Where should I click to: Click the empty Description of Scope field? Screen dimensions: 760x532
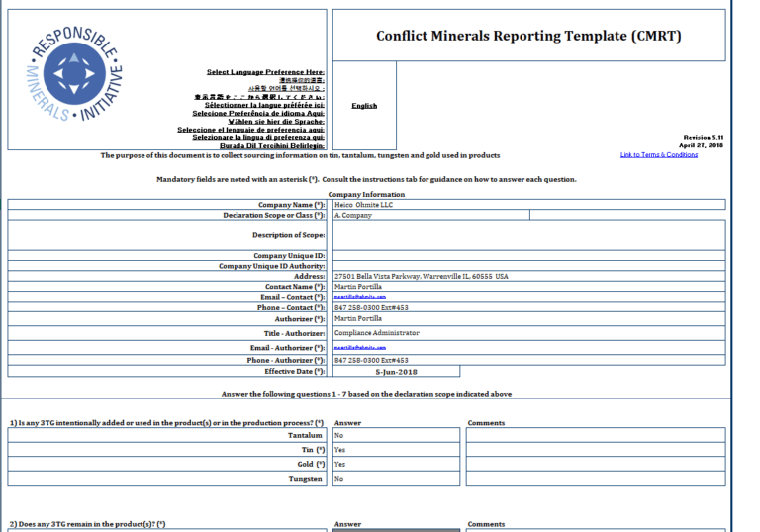[528, 235]
